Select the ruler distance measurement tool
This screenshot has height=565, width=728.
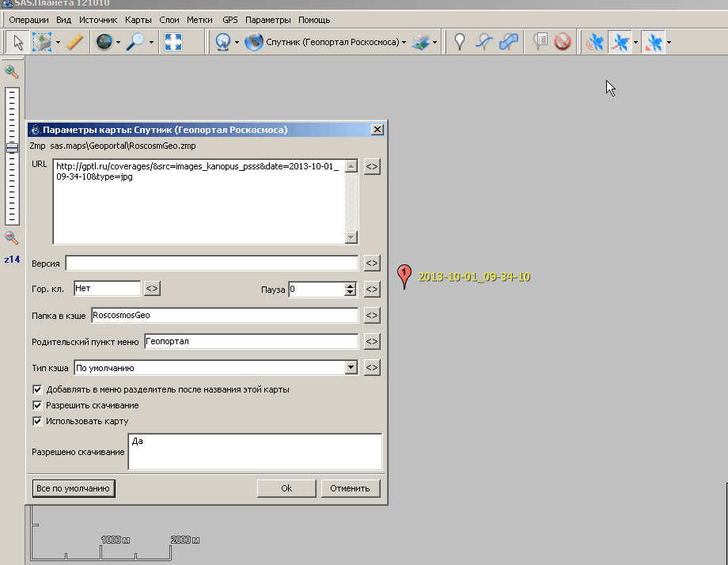75,43
